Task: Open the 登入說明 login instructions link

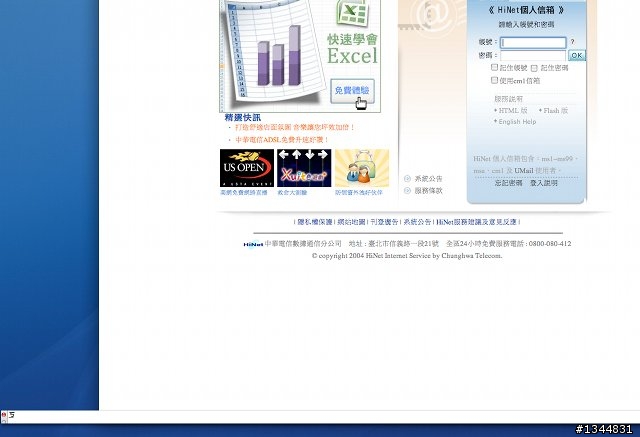Action: click(x=544, y=183)
